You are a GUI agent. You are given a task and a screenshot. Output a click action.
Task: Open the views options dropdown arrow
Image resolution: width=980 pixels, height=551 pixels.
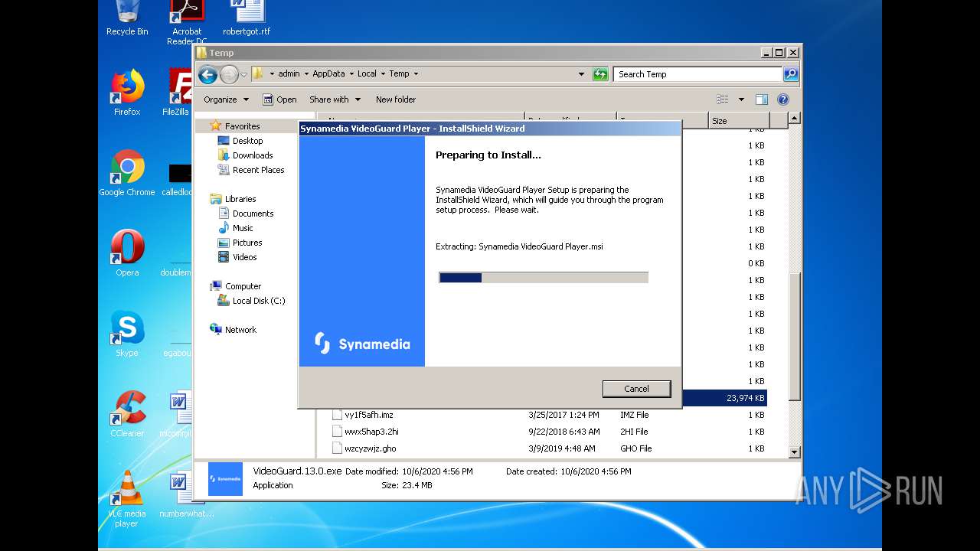[x=741, y=99]
